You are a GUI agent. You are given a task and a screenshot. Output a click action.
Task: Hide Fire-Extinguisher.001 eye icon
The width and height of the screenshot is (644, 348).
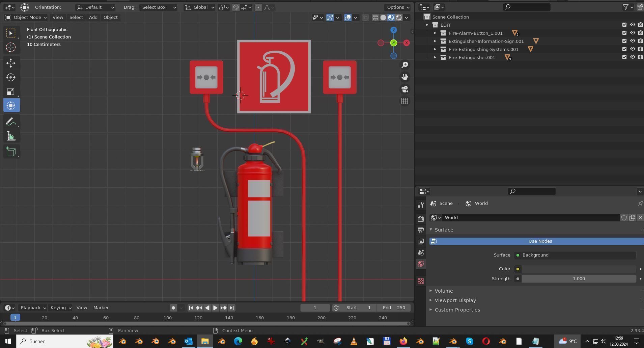pos(633,57)
